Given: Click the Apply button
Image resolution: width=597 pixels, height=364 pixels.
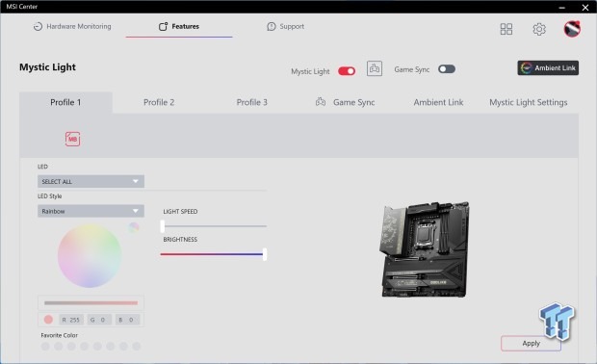Looking at the screenshot, I should 531,344.
